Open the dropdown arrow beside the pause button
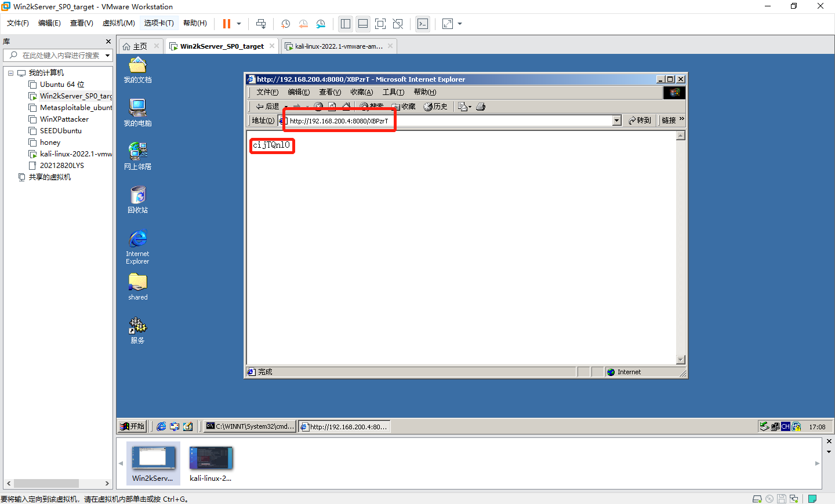The height and width of the screenshot is (504, 835). tap(239, 24)
